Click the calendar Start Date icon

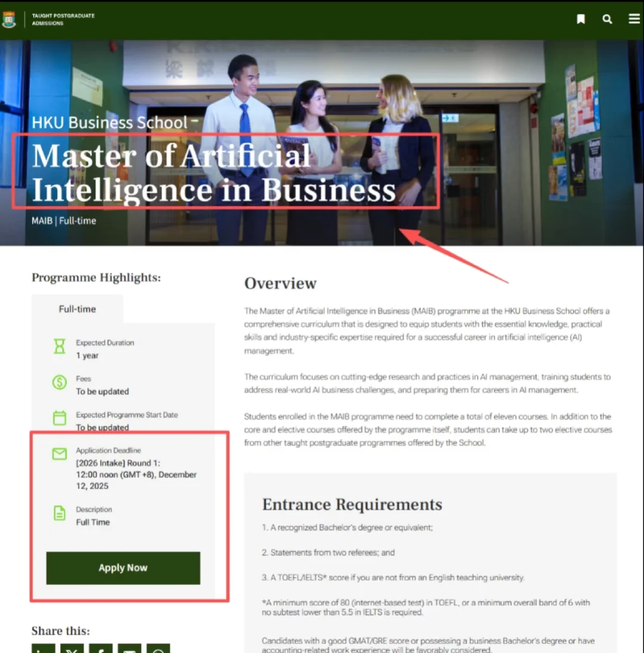click(60, 417)
